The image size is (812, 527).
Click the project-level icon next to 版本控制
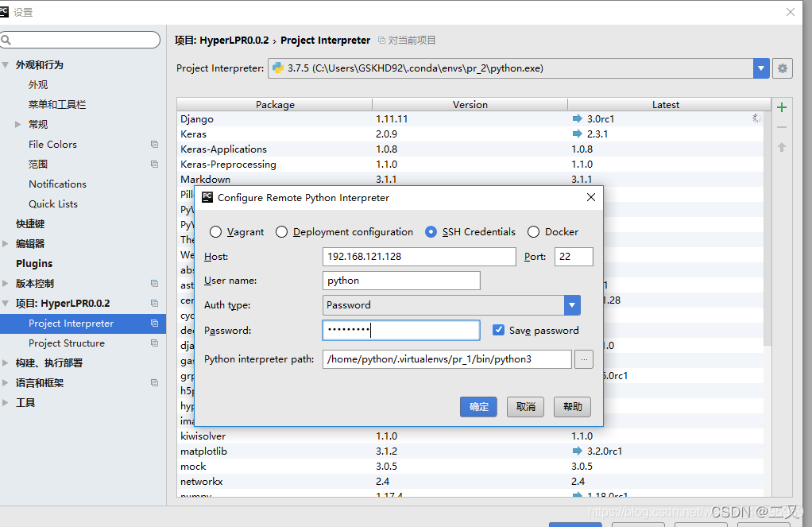[x=154, y=283]
